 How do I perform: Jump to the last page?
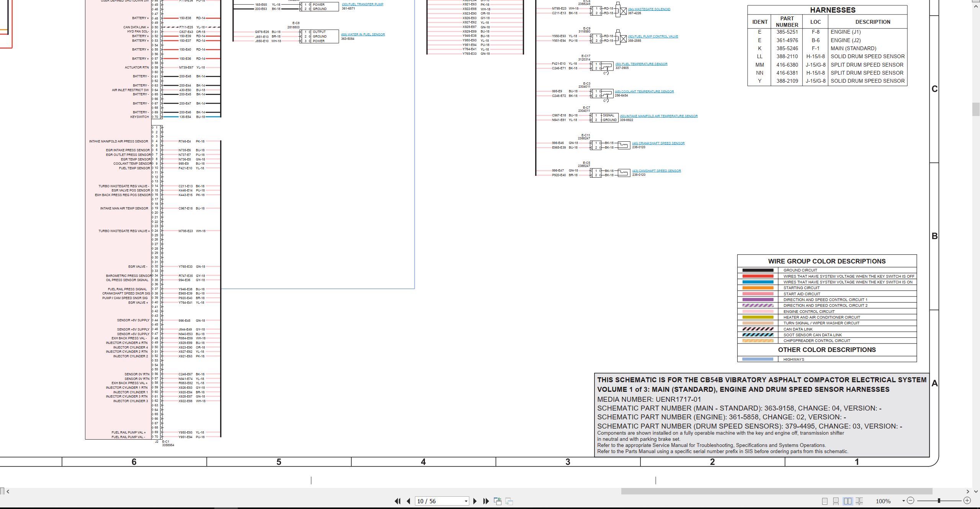[486, 501]
